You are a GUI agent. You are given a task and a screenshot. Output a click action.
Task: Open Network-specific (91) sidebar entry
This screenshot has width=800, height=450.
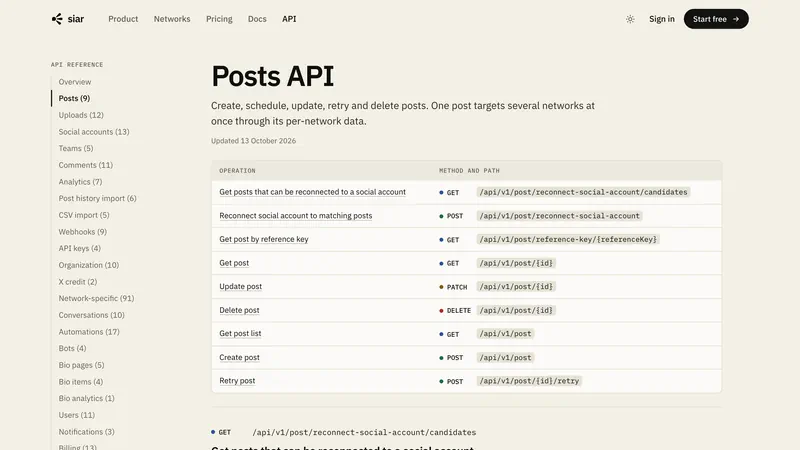pyautogui.click(x=96, y=298)
